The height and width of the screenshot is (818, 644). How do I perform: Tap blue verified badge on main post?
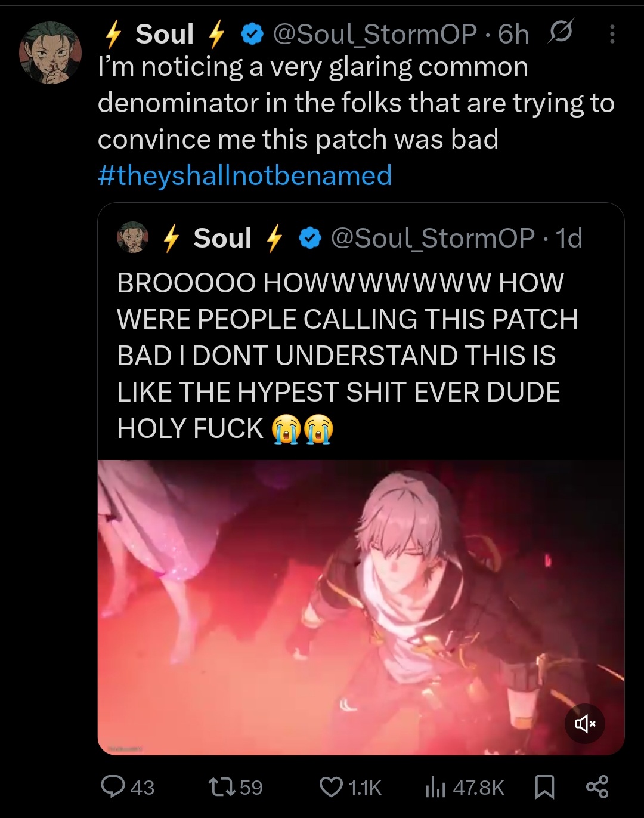coord(252,35)
